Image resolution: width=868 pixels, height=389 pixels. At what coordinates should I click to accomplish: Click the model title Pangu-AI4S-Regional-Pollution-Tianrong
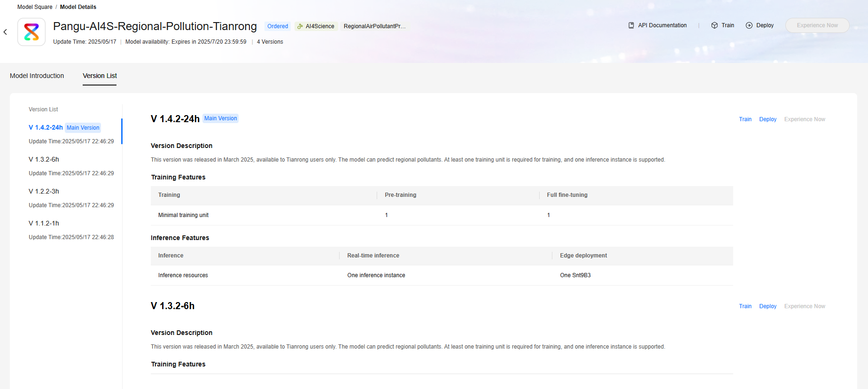tap(155, 26)
